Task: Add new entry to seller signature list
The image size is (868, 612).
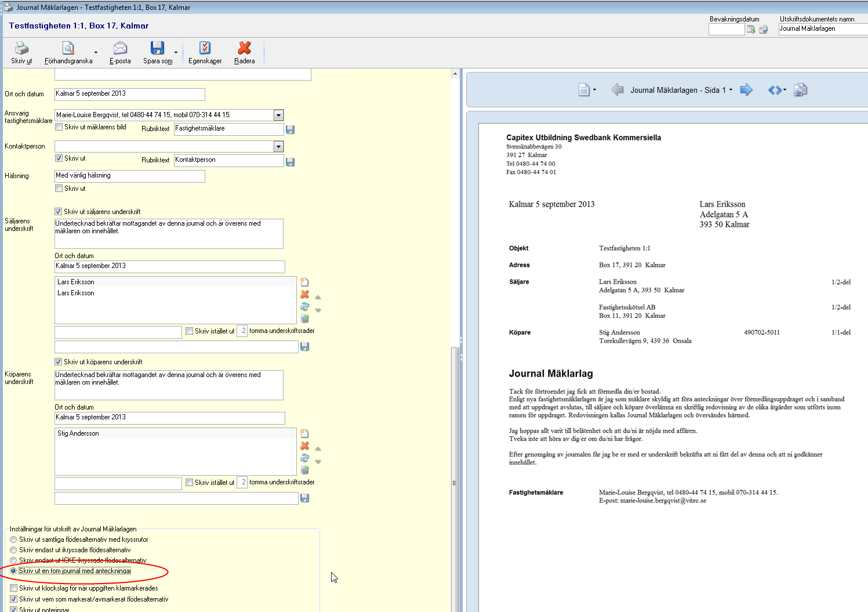Action: [x=304, y=283]
